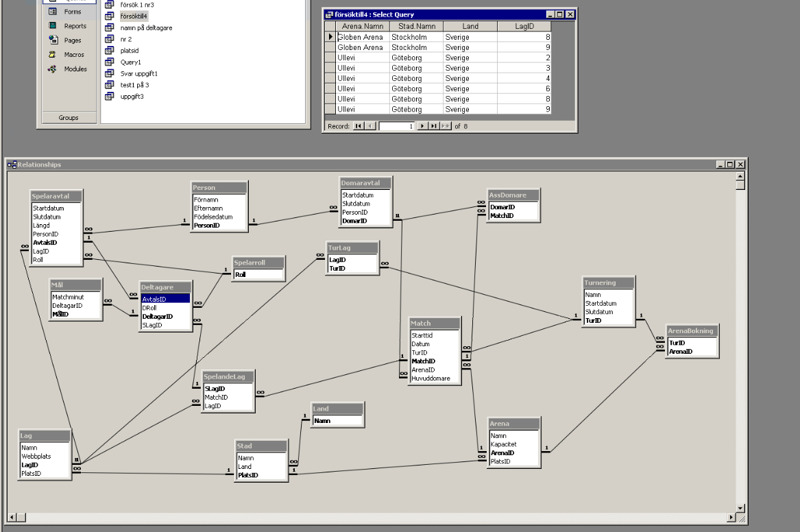Create new record in query navigator
The height and width of the screenshot is (532, 800).
click(446, 126)
